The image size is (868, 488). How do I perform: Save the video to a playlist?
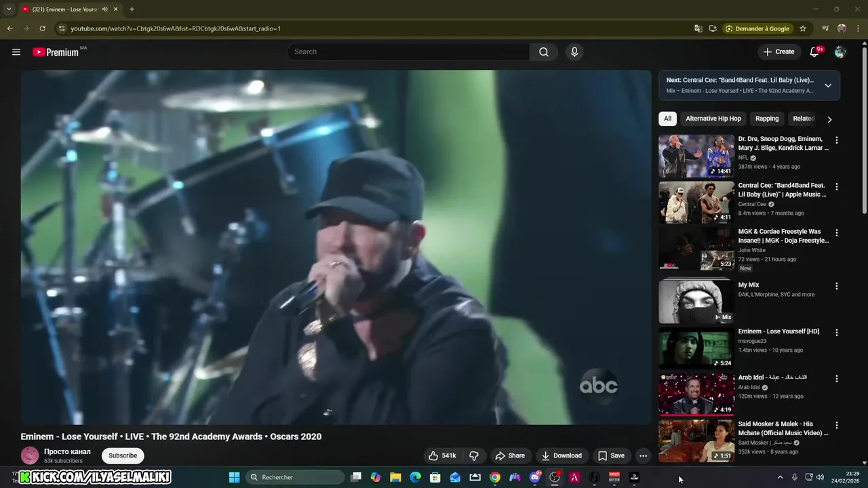(611, 455)
